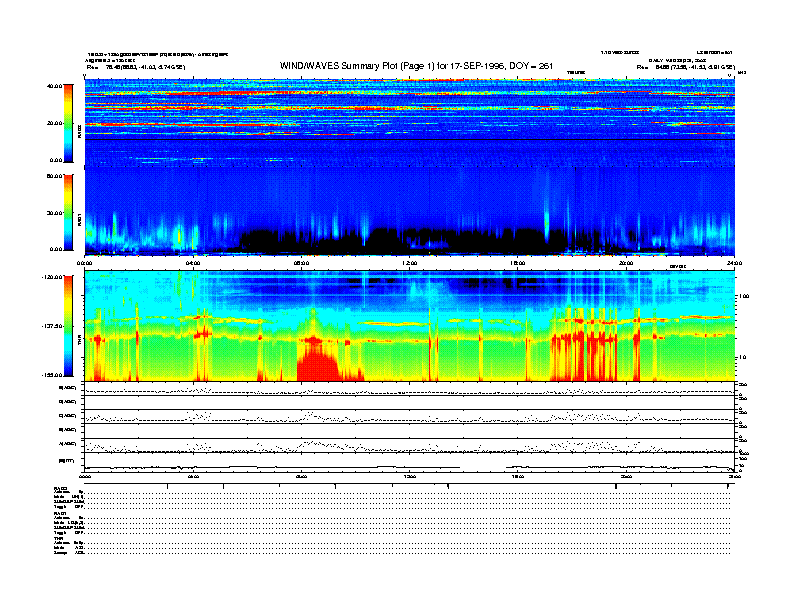Click 20:00 on the RAD1 time axis
The height and width of the screenshot is (612, 792).
click(x=626, y=263)
